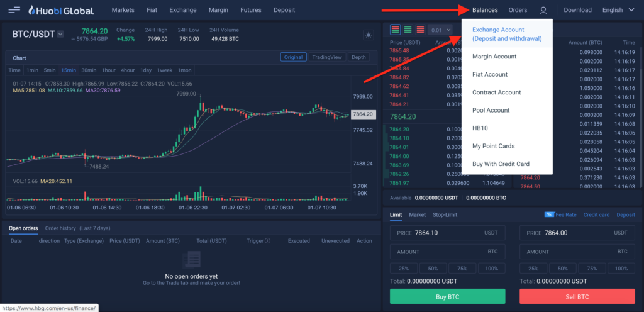Viewport: 644px width, 312px height.
Task: Open the hamburger menu icon
Action: 14,10
